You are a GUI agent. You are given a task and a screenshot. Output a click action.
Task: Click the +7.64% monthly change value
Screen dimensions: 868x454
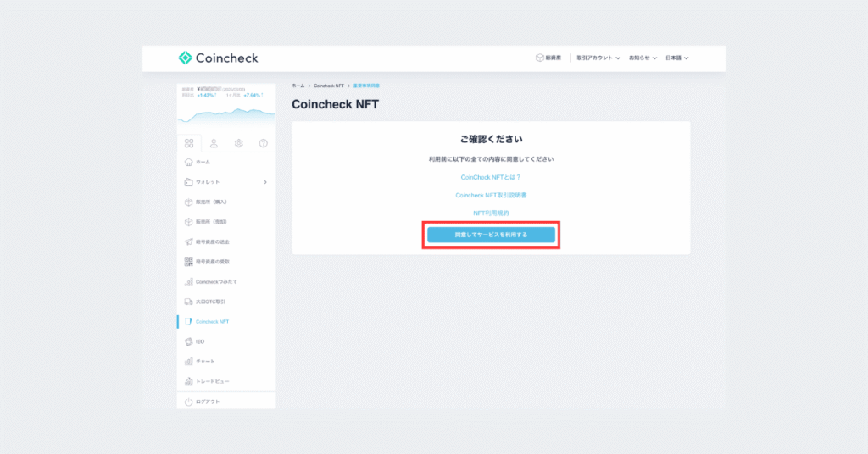tap(252, 95)
